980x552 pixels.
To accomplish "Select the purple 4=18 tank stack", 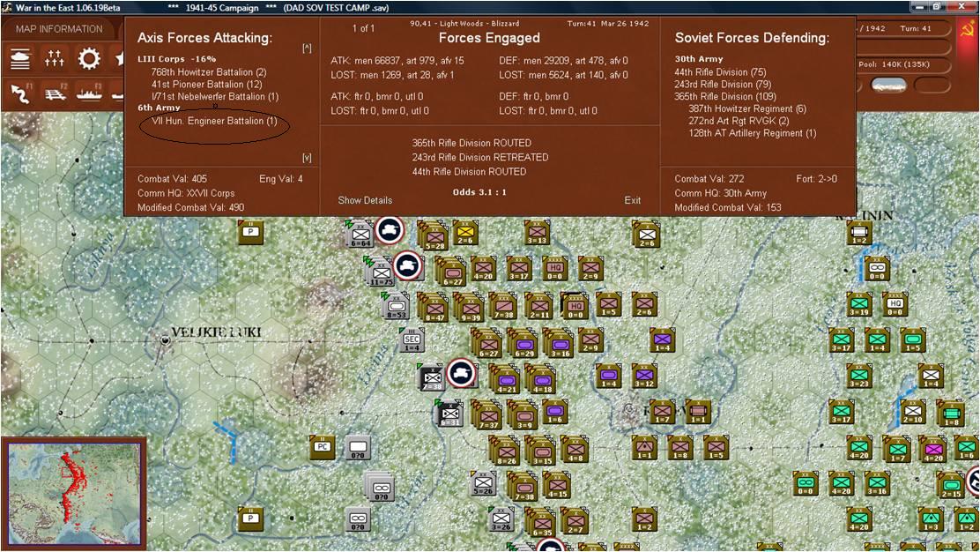I will tap(541, 381).
